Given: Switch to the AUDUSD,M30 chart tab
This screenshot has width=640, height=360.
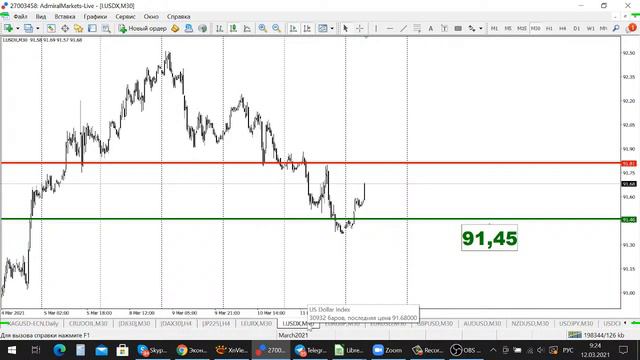Looking at the screenshot, I should click(x=482, y=323).
